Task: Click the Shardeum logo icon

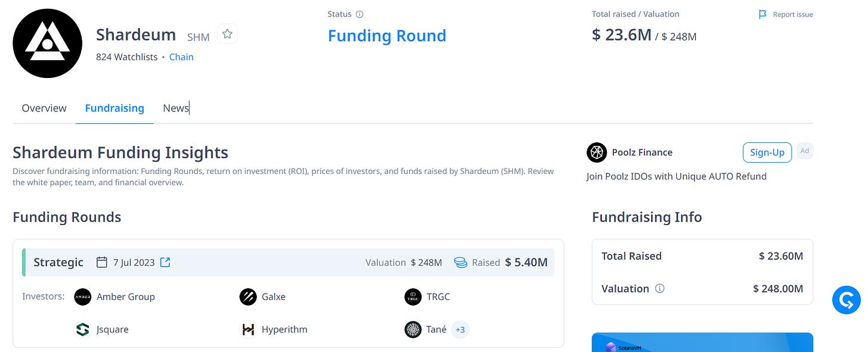Action: point(48,43)
